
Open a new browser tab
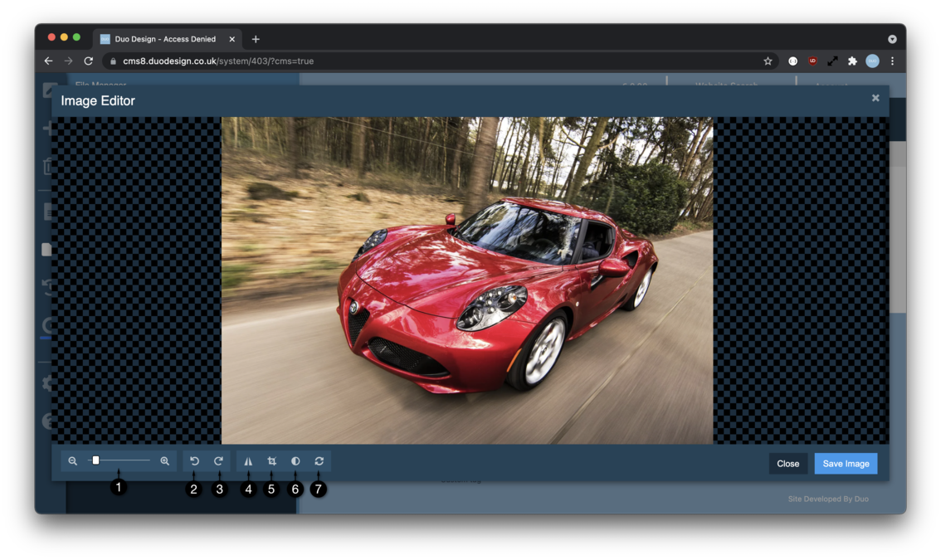(256, 38)
